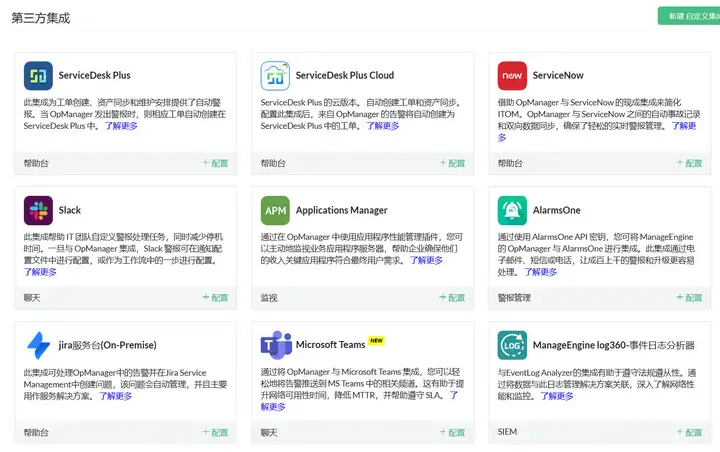Click the Microsoft Teams icon
Image resolution: width=720 pixels, height=452 pixels.
pyautogui.click(x=276, y=345)
